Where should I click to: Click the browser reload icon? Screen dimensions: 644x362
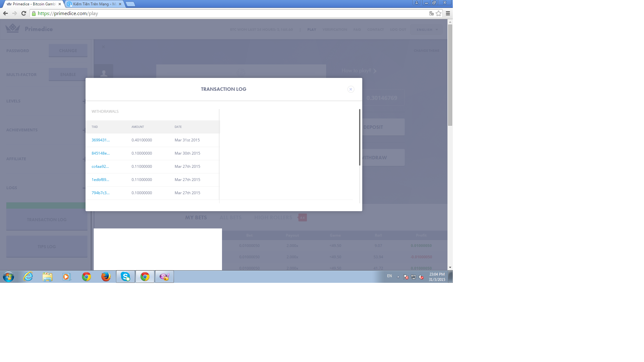point(24,13)
